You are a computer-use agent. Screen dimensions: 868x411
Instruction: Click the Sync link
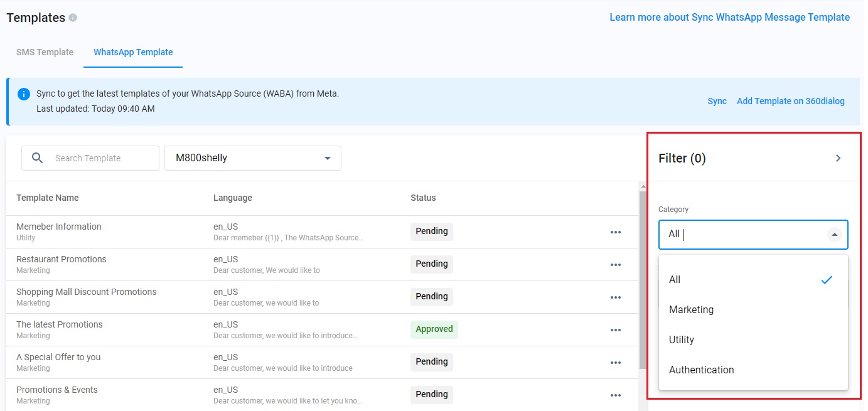click(x=717, y=101)
